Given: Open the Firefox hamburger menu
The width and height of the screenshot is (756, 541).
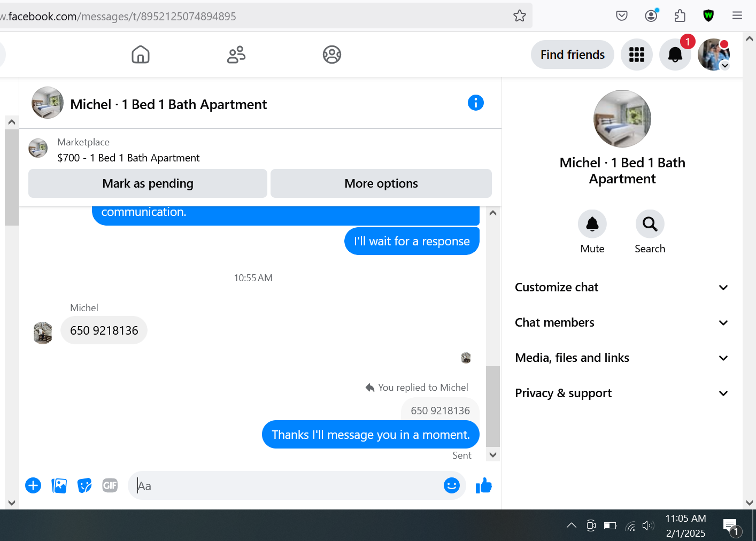Looking at the screenshot, I should point(737,16).
